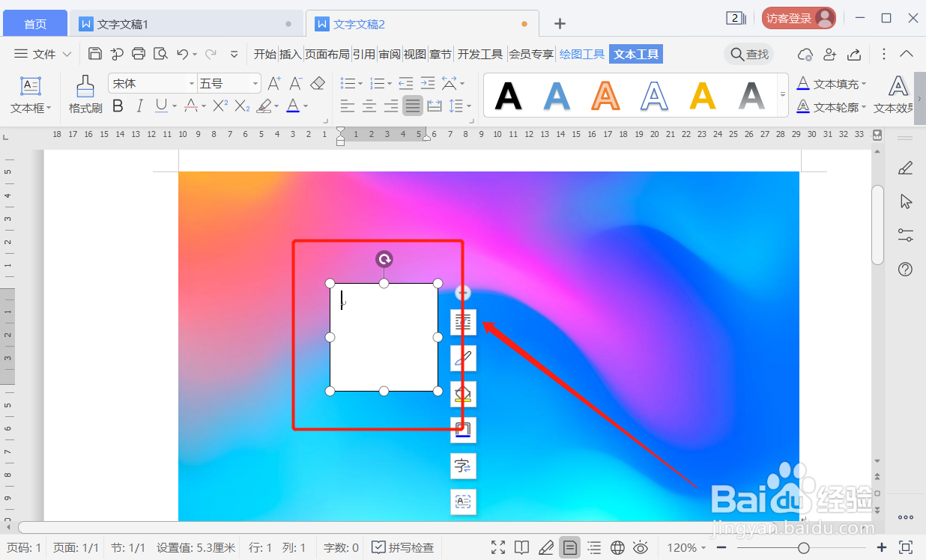Click the text direction (字) icon in floating toolbar
926x560 pixels.
(462, 466)
